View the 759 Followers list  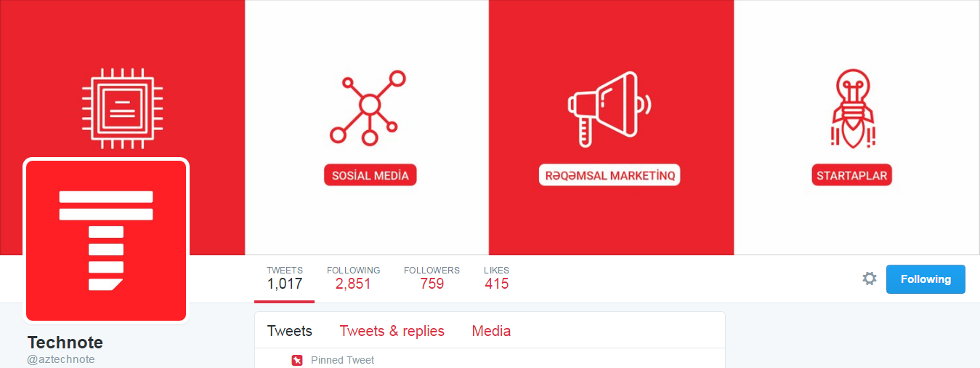tap(432, 279)
